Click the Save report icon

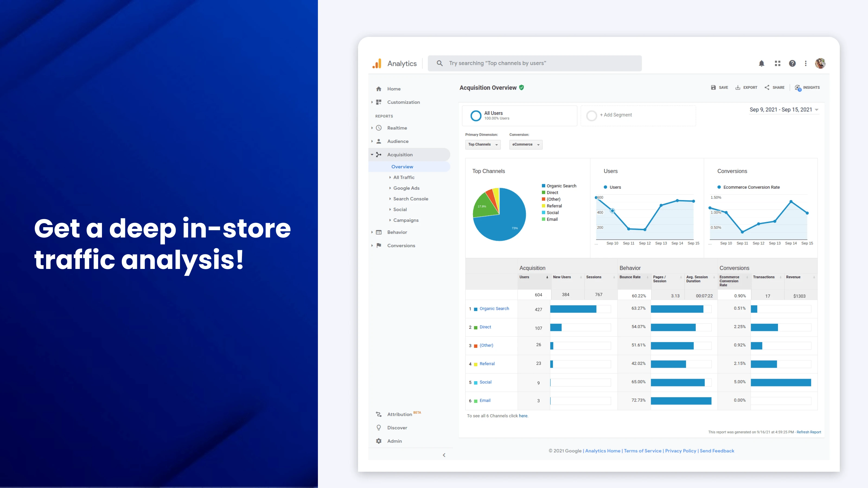pos(713,88)
